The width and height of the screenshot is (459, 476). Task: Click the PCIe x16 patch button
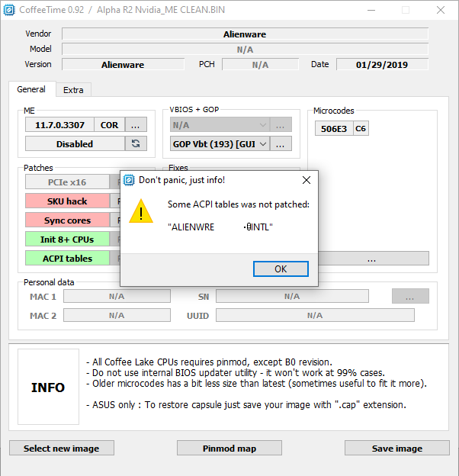point(67,182)
